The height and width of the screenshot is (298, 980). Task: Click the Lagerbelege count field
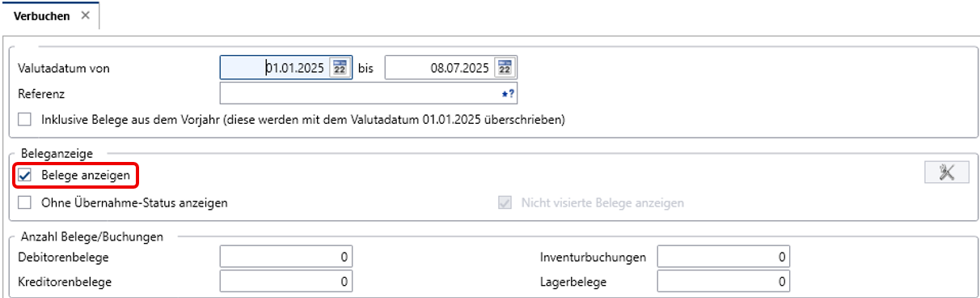[x=724, y=282]
